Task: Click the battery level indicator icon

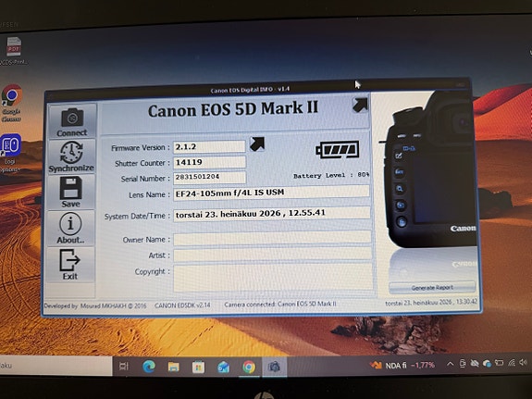Action: click(338, 150)
